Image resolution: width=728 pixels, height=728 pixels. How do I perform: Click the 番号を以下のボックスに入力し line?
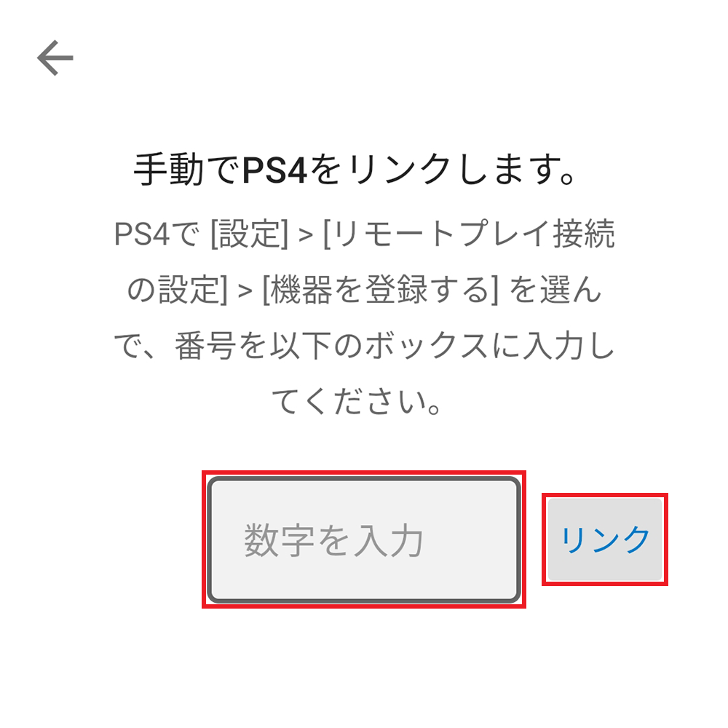(395, 346)
